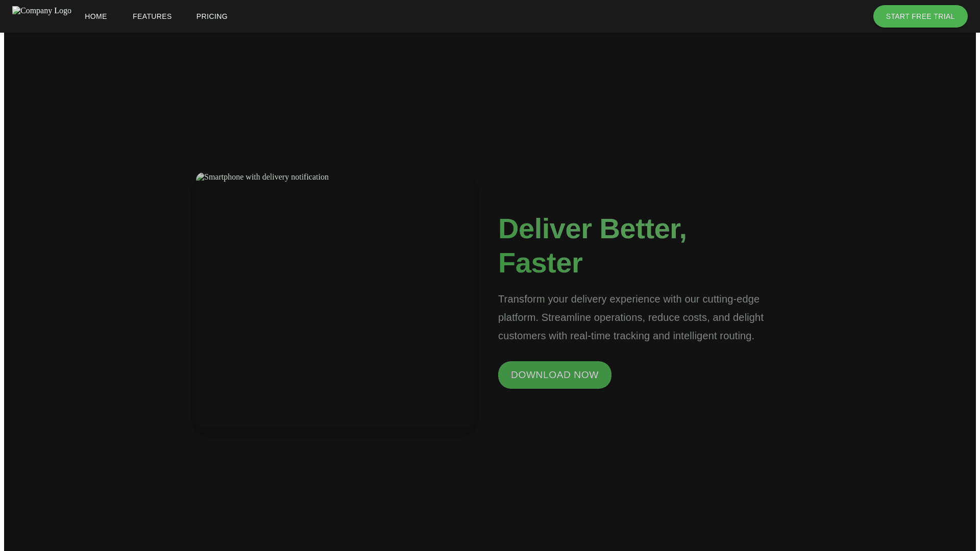
Task: Click the 'Deliver Better,' heading line
Action: pos(592,229)
